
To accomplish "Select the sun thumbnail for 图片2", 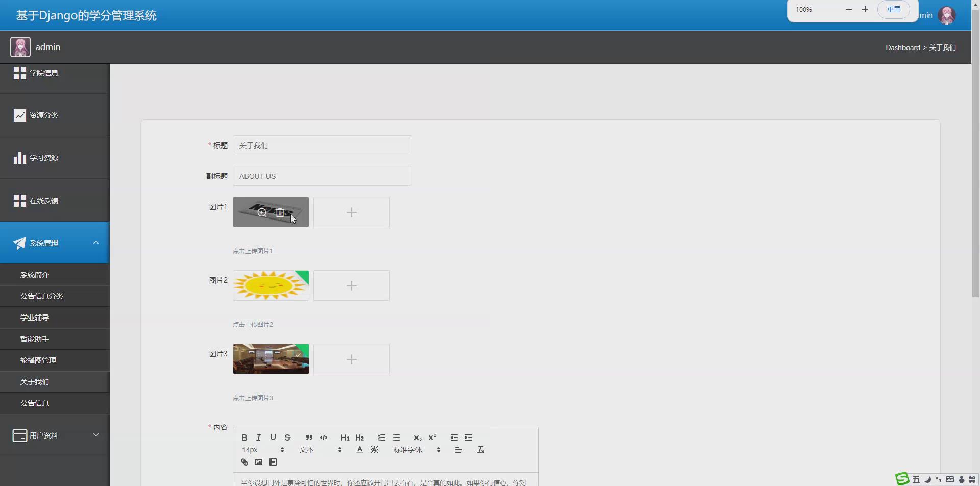I will click(271, 285).
